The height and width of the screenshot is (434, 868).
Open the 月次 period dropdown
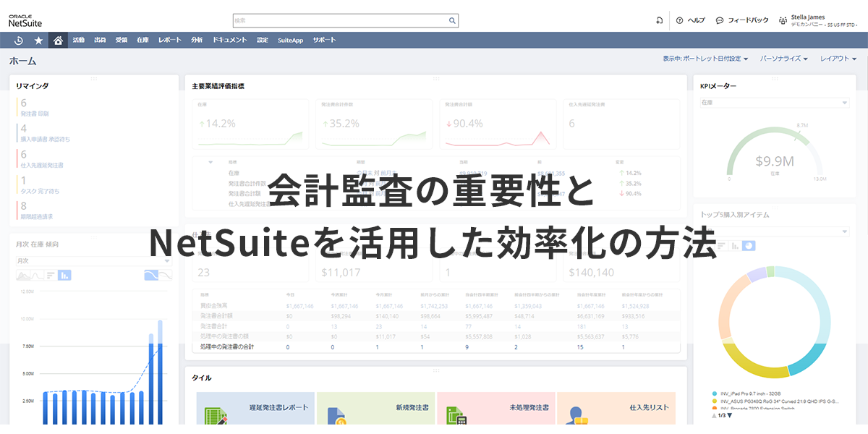pyautogui.click(x=93, y=260)
